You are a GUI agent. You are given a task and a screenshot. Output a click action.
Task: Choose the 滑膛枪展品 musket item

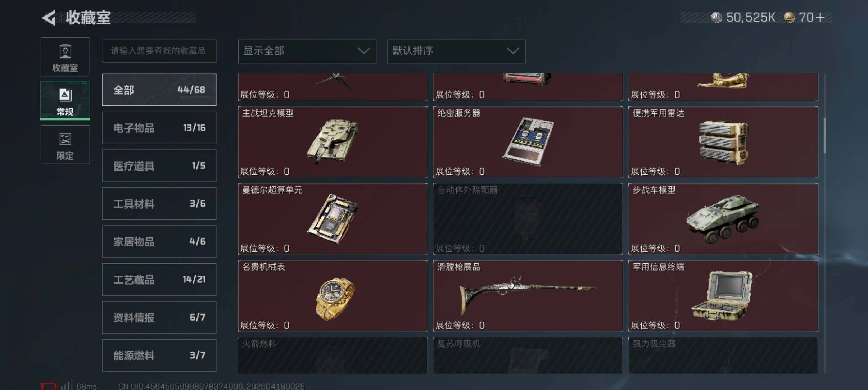[528, 296]
